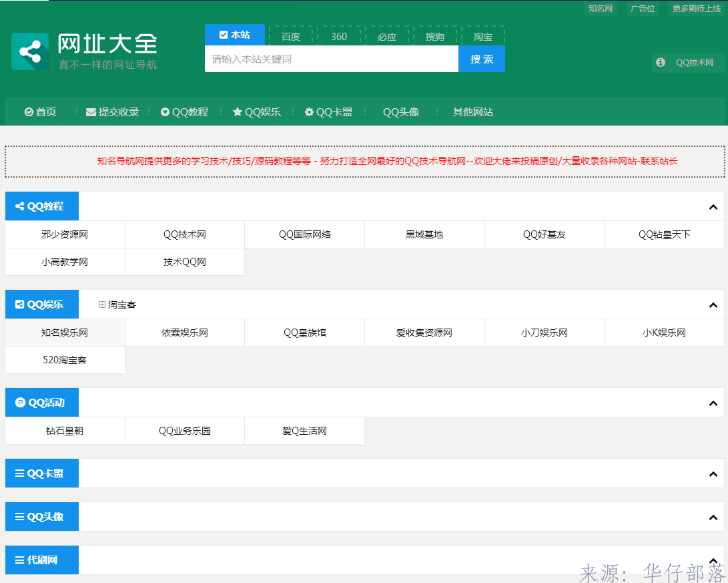Click the P icon in QQ活动 header
The height and width of the screenshot is (583, 728).
21,402
